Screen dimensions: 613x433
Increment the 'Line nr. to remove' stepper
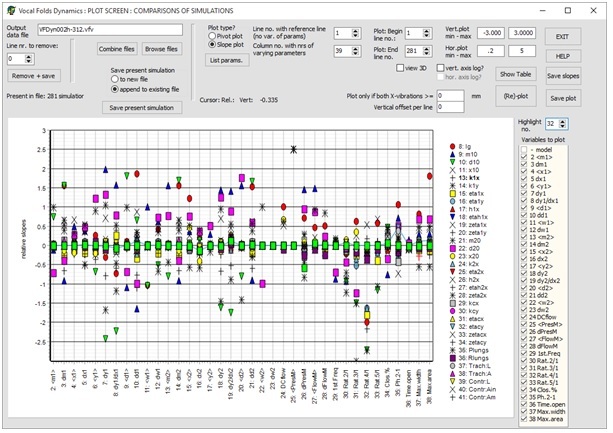tap(29, 57)
